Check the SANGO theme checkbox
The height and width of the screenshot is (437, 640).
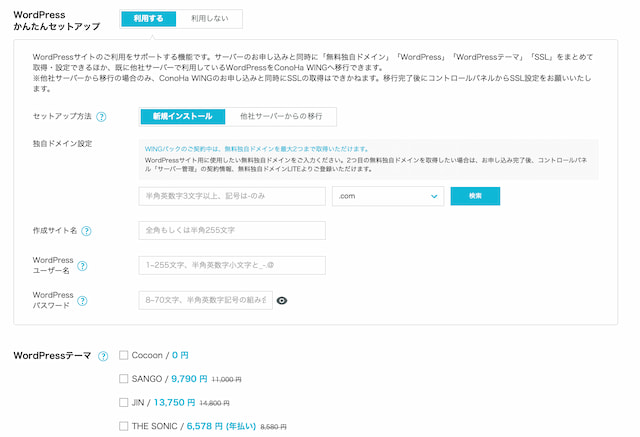(x=123, y=379)
